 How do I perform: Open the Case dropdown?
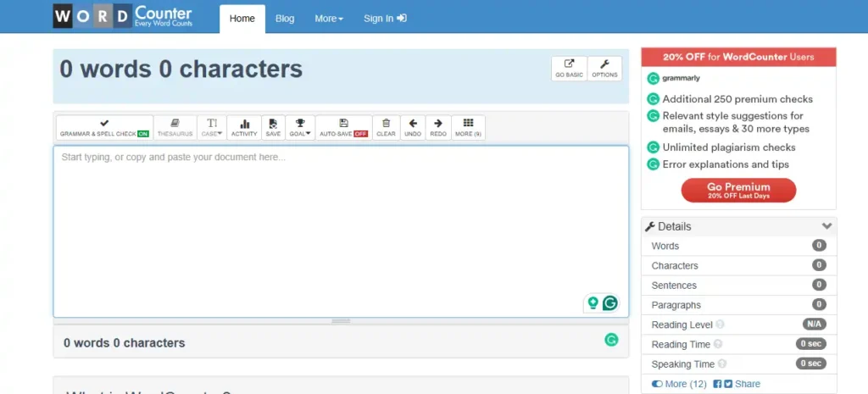[212, 128]
